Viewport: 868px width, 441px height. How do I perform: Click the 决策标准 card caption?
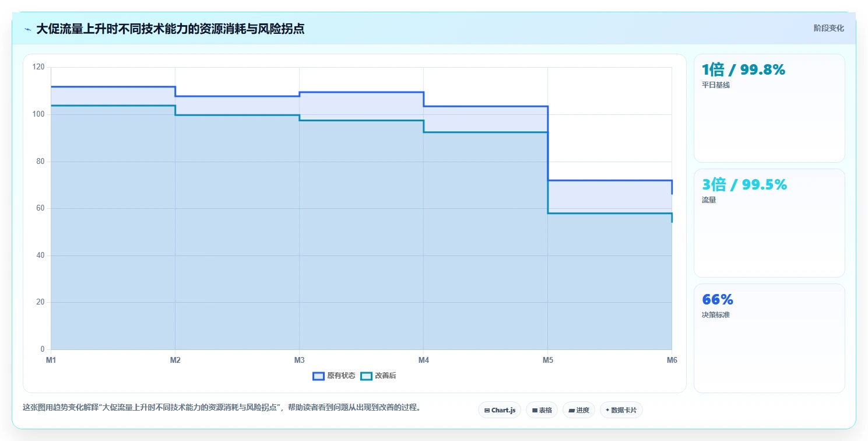(x=716, y=314)
